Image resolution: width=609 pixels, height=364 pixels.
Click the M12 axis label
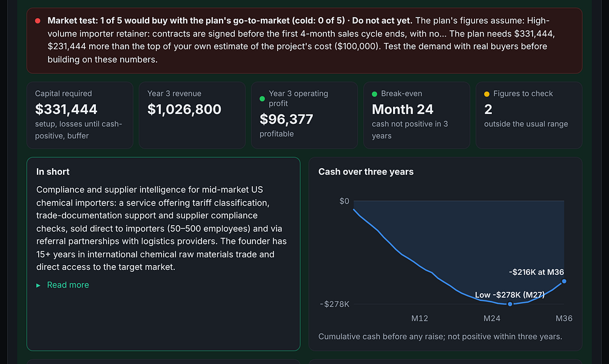click(x=420, y=318)
